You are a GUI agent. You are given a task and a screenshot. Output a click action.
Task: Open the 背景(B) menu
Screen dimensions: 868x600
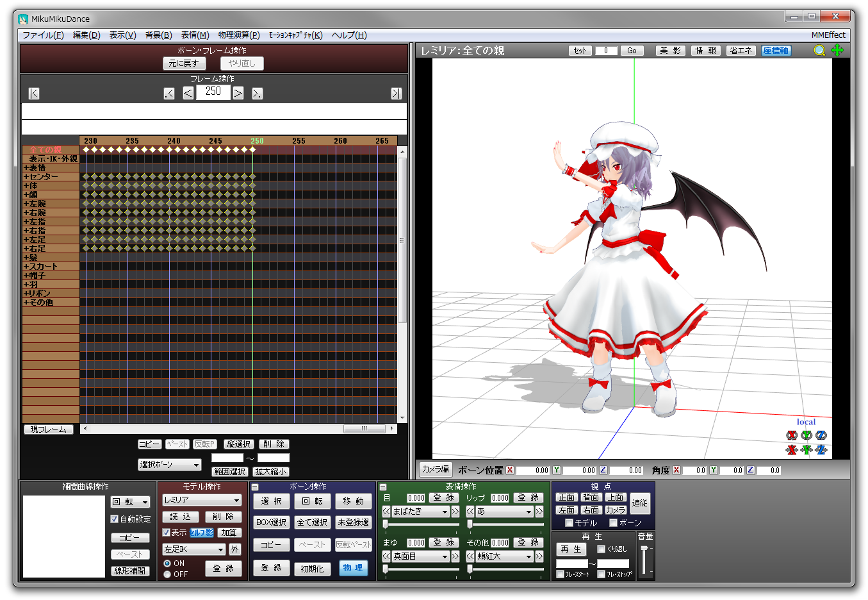click(158, 35)
